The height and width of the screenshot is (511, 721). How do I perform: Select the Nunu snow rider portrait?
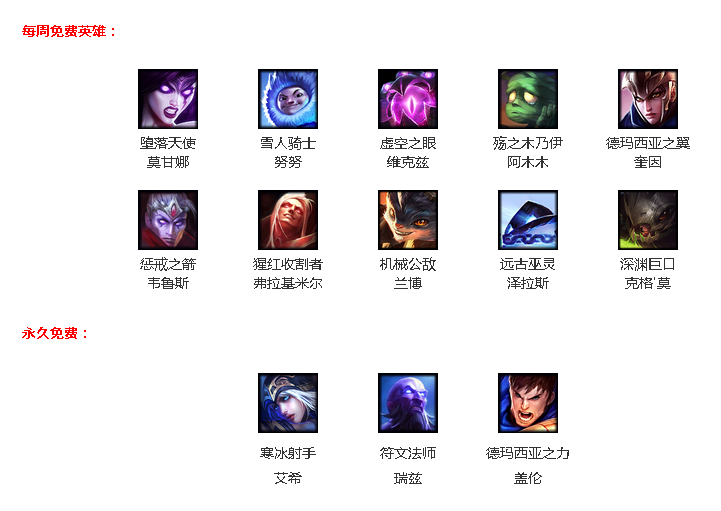[288, 99]
